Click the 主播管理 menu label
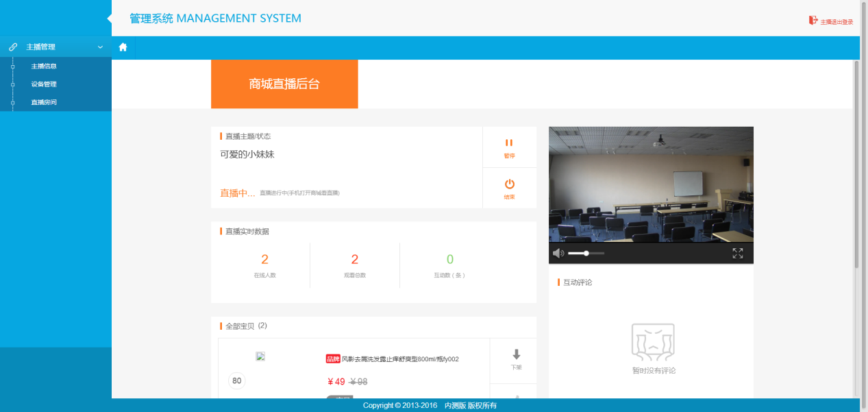Image resolution: width=868 pixels, height=412 pixels. coord(40,47)
